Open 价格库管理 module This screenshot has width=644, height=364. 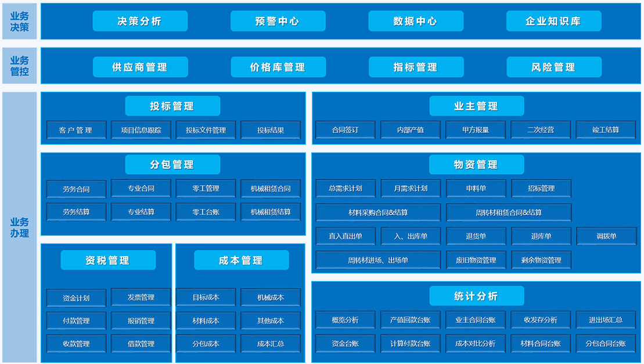[x=278, y=67]
